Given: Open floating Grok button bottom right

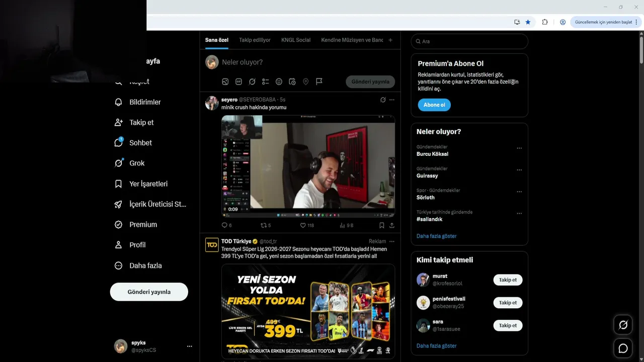Looking at the screenshot, I should click(x=623, y=325).
